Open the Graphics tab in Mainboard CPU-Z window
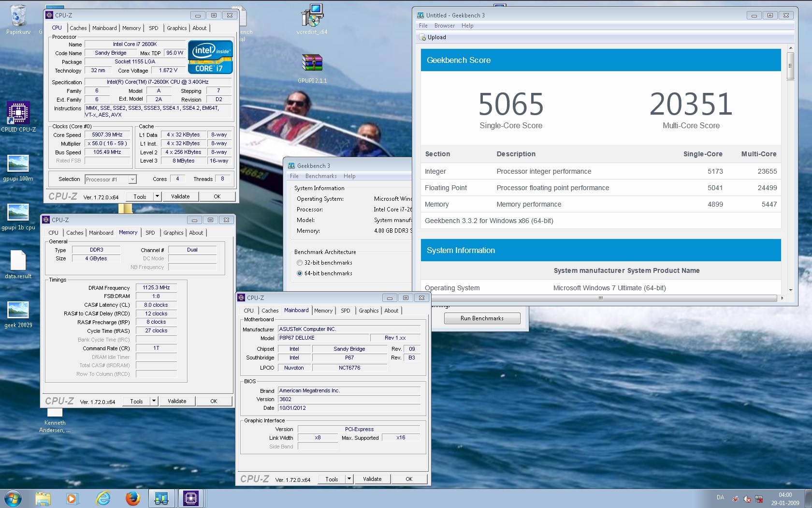Screen dimensions: 812x508 pos(368,311)
